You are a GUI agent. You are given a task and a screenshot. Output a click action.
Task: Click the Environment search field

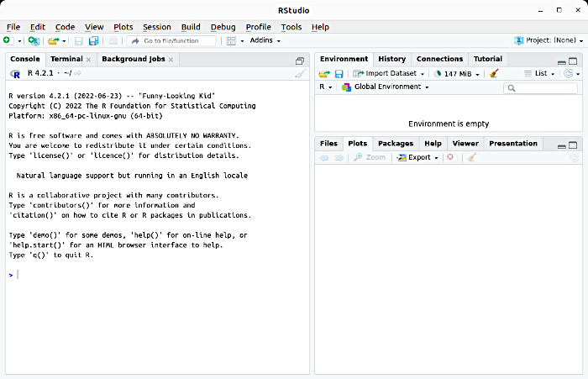[x=540, y=88]
